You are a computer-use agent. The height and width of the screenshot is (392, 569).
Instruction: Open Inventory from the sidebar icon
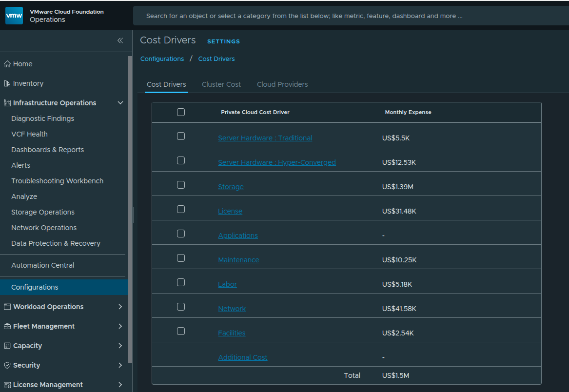click(6, 83)
